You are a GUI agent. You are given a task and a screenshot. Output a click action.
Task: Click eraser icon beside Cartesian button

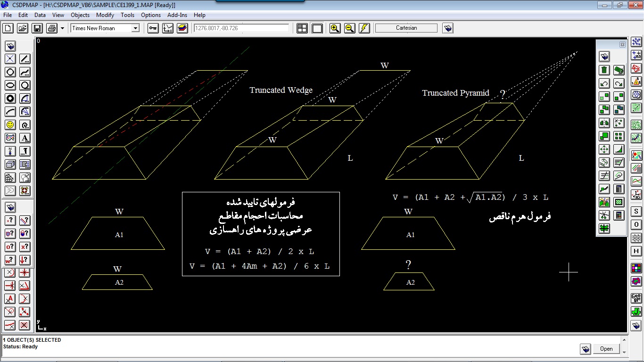[x=448, y=28]
